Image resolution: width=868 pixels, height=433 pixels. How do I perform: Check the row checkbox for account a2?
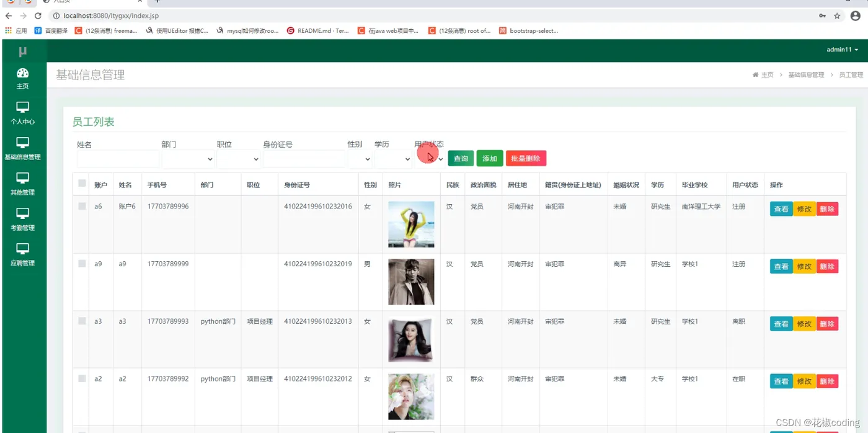(x=82, y=378)
